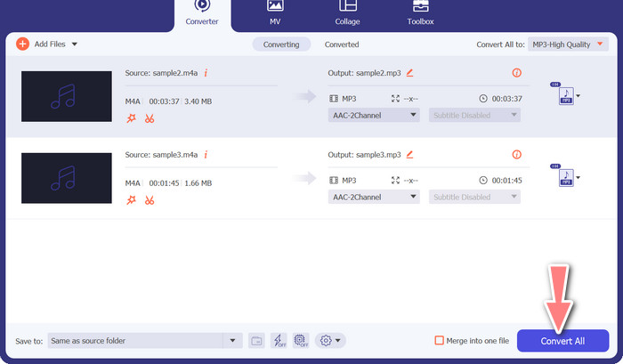Open the Collage tab

coord(347,13)
